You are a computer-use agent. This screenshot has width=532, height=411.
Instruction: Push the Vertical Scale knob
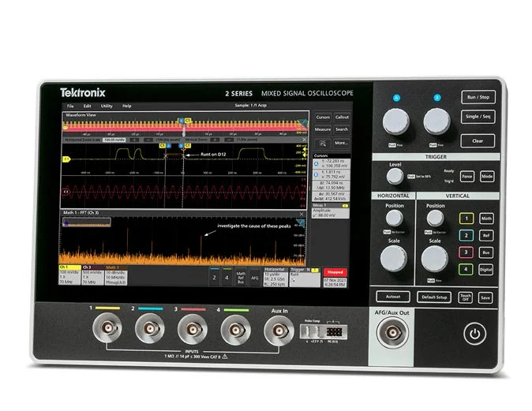(x=435, y=259)
